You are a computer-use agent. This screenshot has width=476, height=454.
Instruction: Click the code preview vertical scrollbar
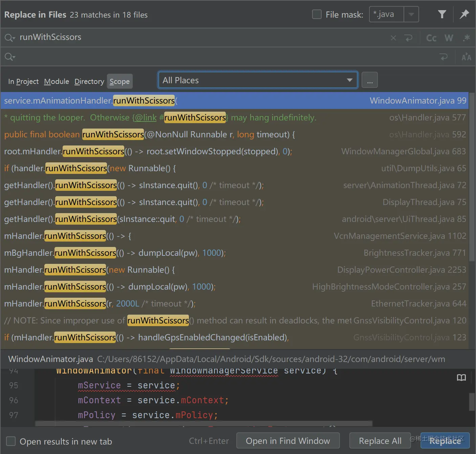472,402
